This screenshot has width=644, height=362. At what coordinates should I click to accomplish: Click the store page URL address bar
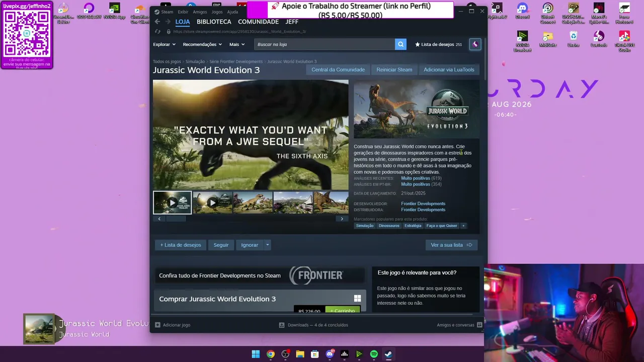click(239, 31)
